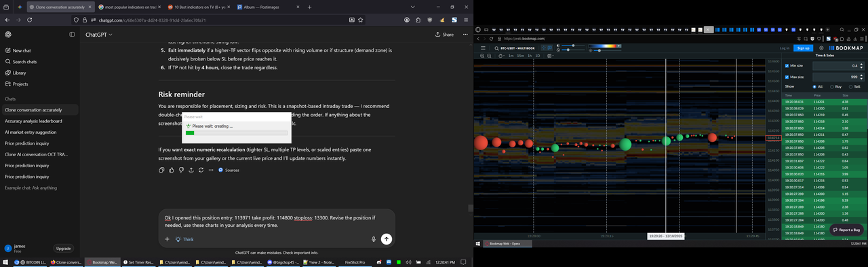Select 1D timeframe in Bookmap
Image resolution: width=868 pixels, height=267 pixels.
538,56
